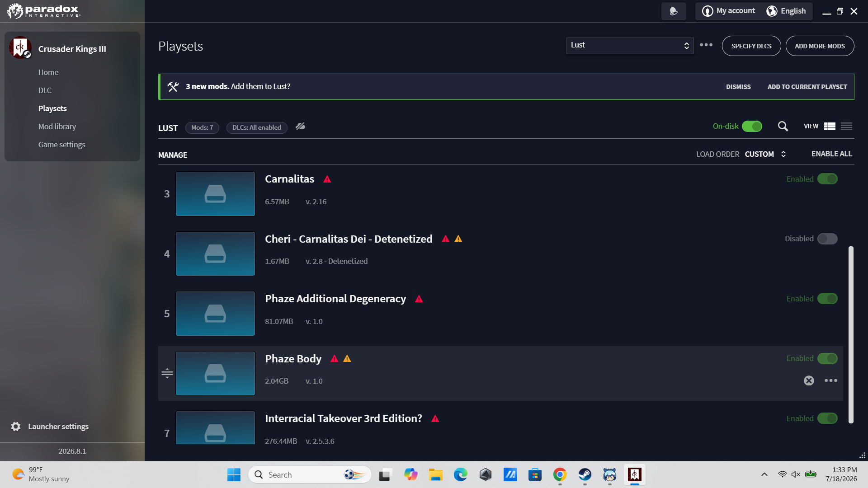The width and height of the screenshot is (868, 488).
Task: Select the Phaze Body thumbnail
Action: click(x=215, y=374)
